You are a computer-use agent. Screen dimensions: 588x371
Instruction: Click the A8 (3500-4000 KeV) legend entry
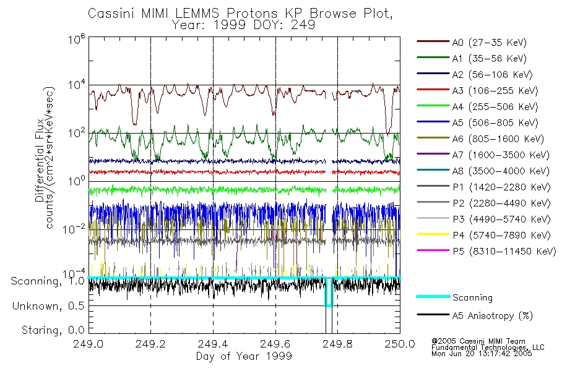(483, 171)
